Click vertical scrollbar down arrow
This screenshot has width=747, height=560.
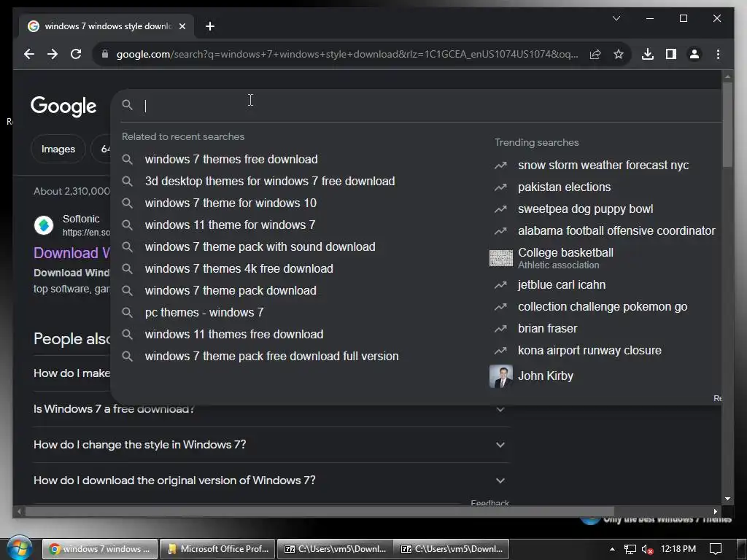(727, 499)
